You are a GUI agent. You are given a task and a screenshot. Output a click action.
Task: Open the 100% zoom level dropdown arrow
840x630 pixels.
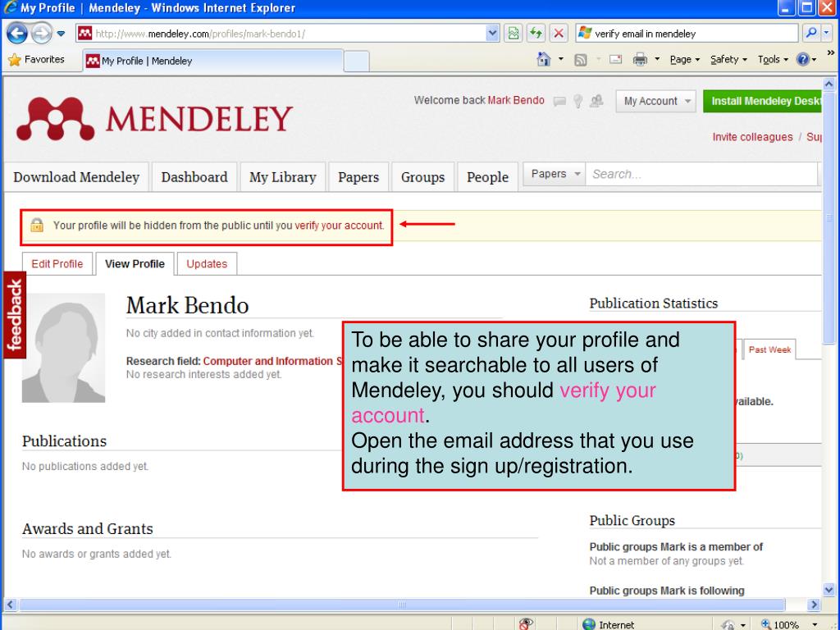click(815, 624)
